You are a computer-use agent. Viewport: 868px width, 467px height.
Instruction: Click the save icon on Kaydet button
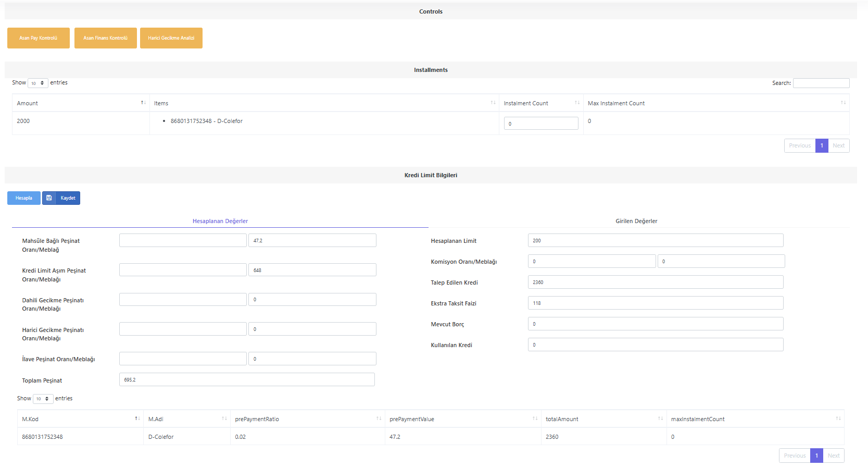(49, 198)
